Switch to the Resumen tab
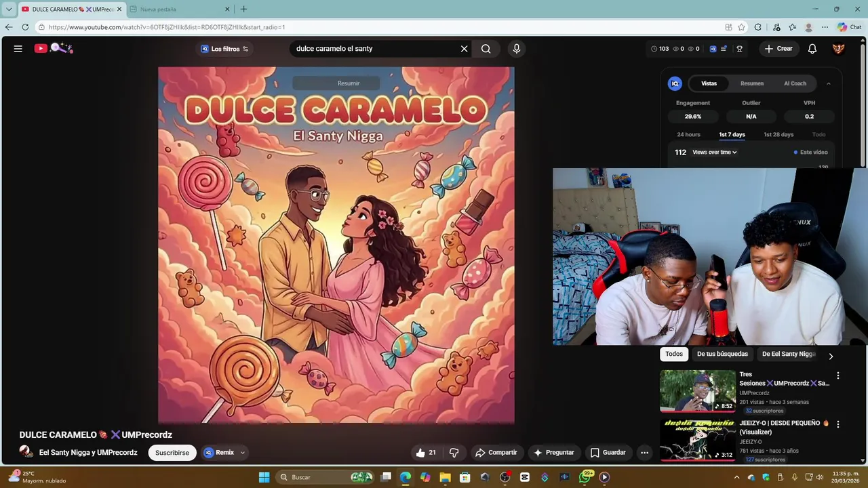 (x=752, y=83)
